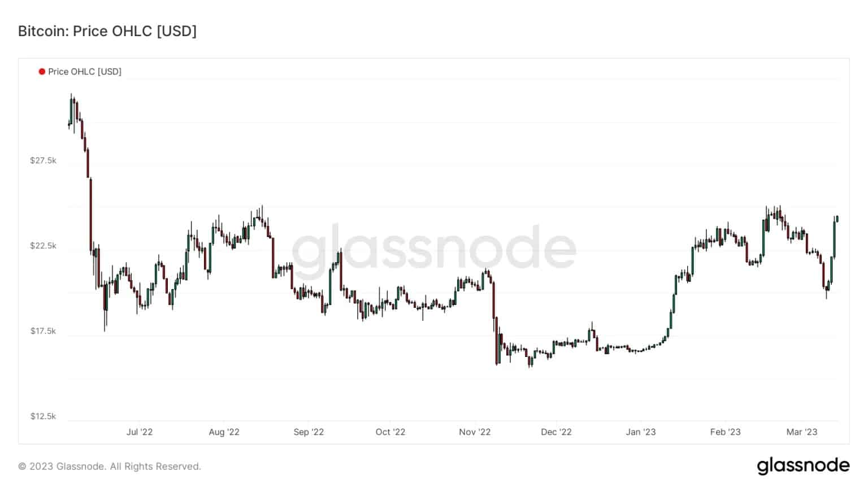Image resolution: width=868 pixels, height=488 pixels.
Task: Click the Oct '22 x-axis tick label
Action: click(x=390, y=432)
